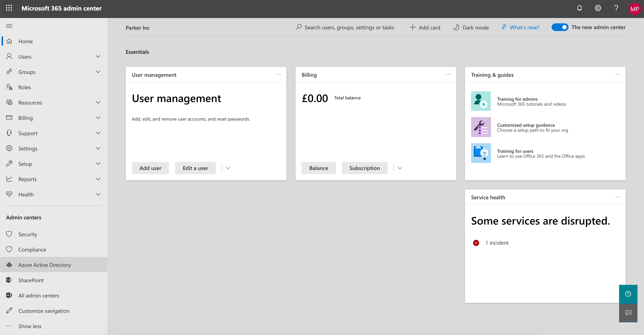Open the app launcher waffle icon
The height and width of the screenshot is (335, 644).
point(9,8)
